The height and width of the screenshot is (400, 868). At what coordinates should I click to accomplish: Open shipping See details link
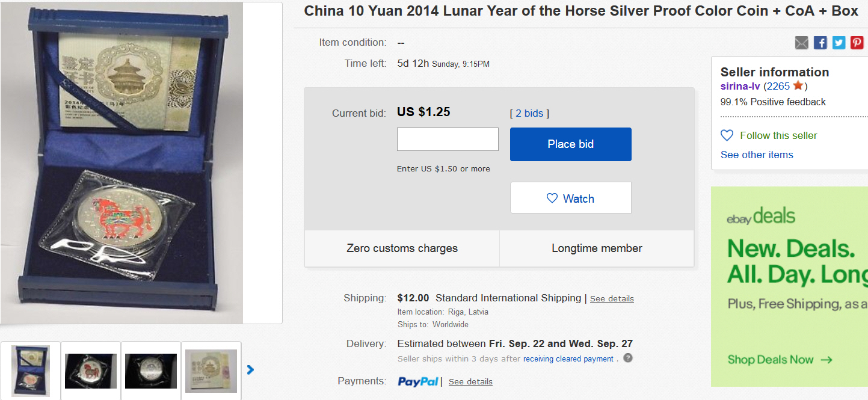612,298
